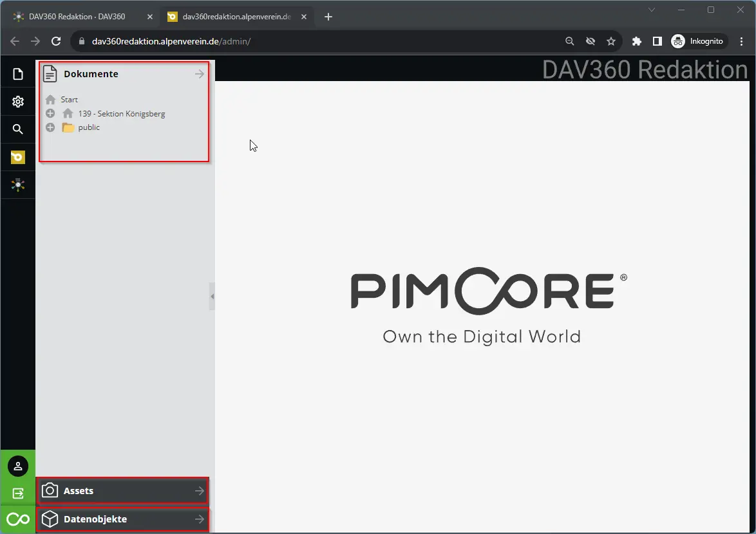Select the public folder in tree
The height and width of the screenshot is (534, 756).
click(89, 127)
